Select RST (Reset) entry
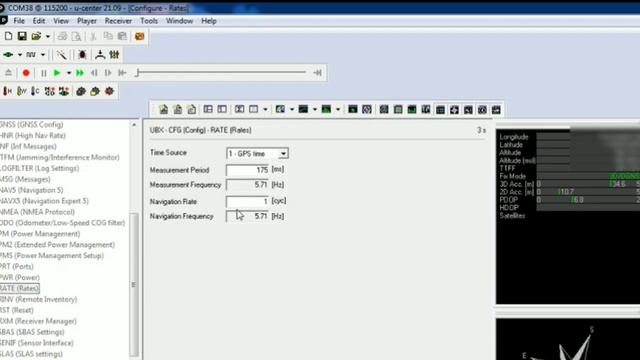640x360 pixels. point(17,310)
